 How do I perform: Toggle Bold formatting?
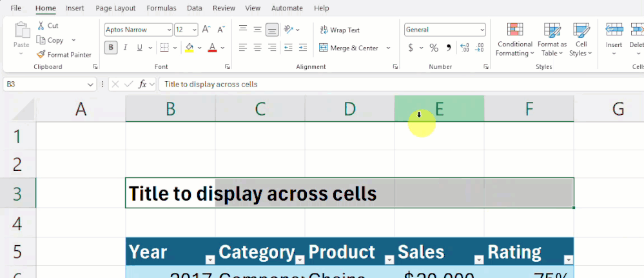[111, 48]
